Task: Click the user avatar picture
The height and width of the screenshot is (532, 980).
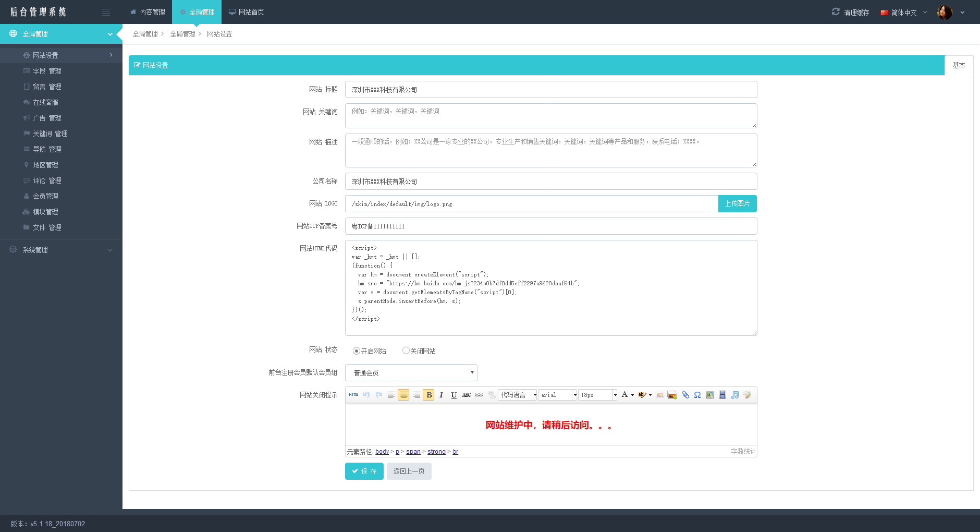Action: (945, 12)
